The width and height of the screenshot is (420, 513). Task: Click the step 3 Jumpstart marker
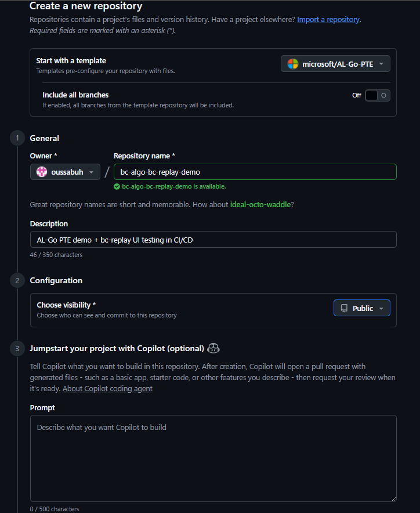coord(17,349)
